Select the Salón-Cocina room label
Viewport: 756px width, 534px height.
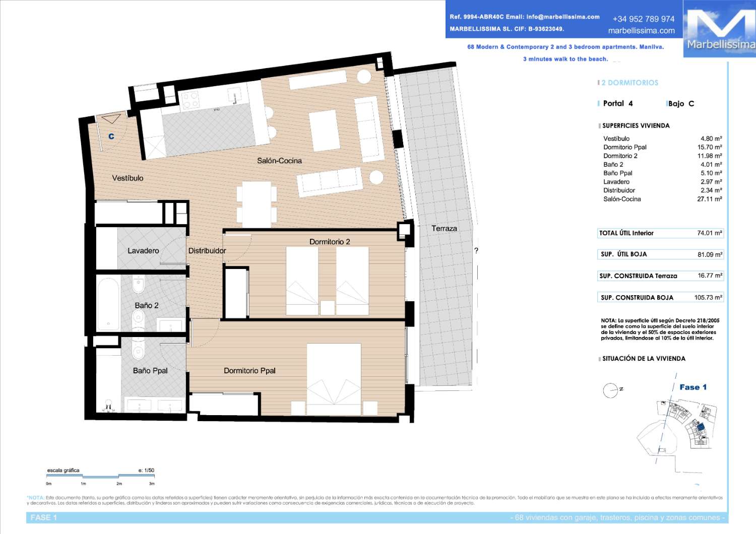point(279,161)
